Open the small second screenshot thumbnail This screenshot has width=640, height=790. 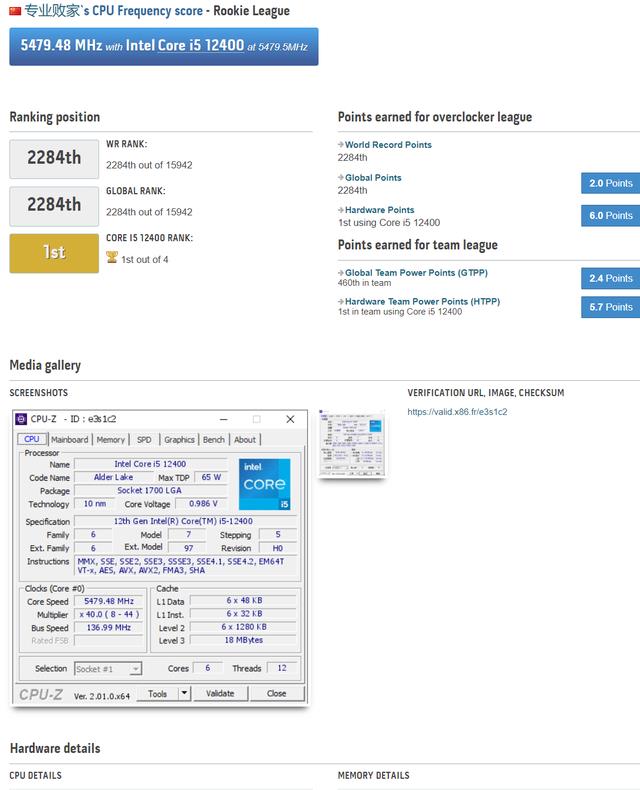352,443
